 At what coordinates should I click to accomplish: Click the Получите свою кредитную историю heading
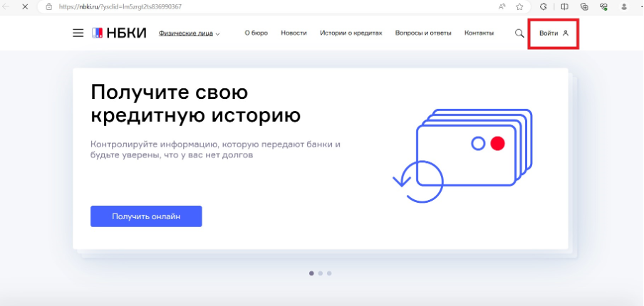point(195,104)
